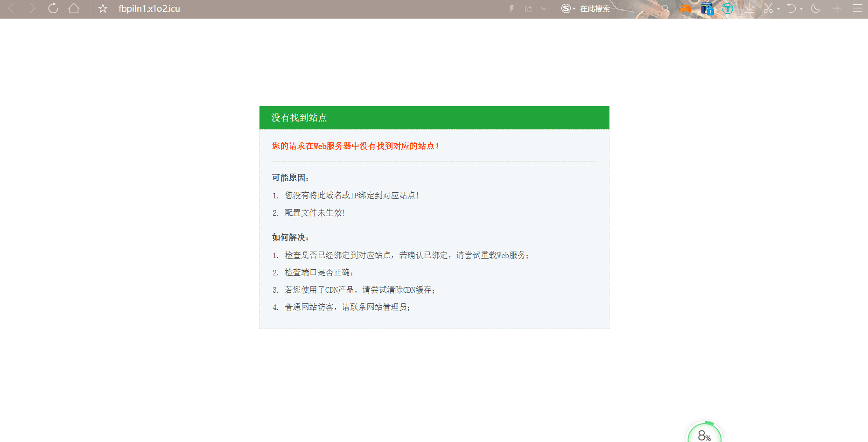Click the scissors screenshot tool
This screenshot has width=868, height=442.
(x=768, y=8)
